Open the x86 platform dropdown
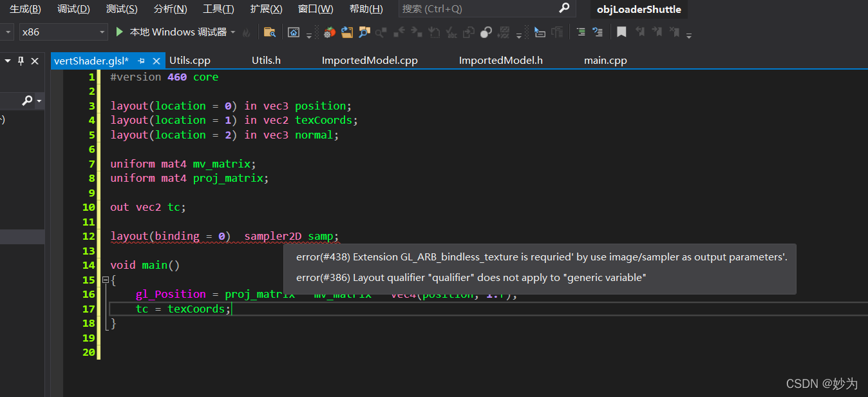This screenshot has width=868, height=397. coord(103,32)
